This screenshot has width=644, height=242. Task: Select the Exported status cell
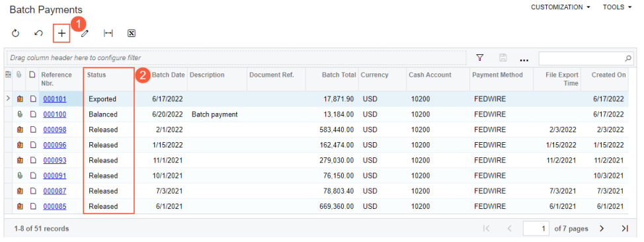109,99
